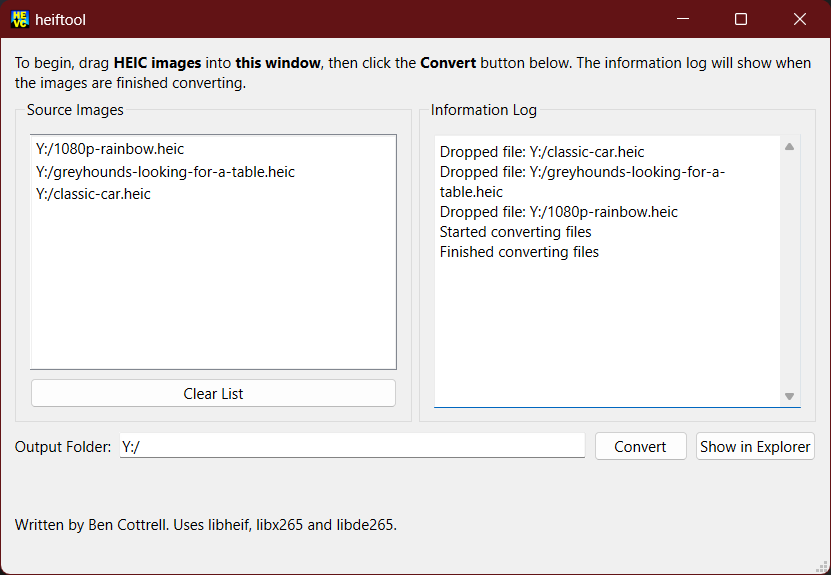This screenshot has height=575, width=831.
Task: Close the heiftool window
Action: click(800, 19)
